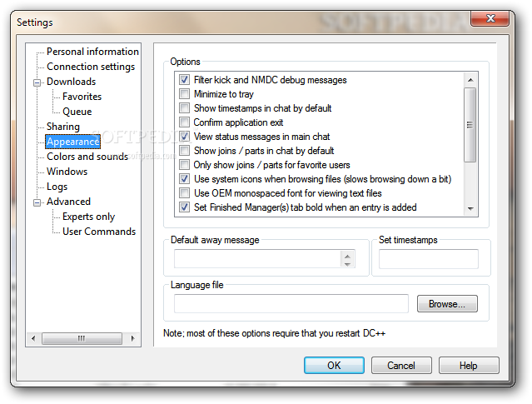Click the Default away message text box
Screen dimensions: 532x404
(257, 259)
